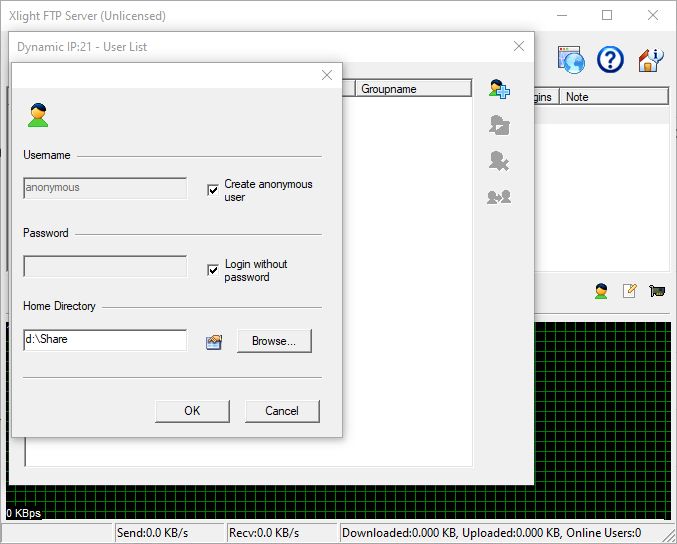Click the Groupname column header
677x544 pixels.
click(413, 89)
